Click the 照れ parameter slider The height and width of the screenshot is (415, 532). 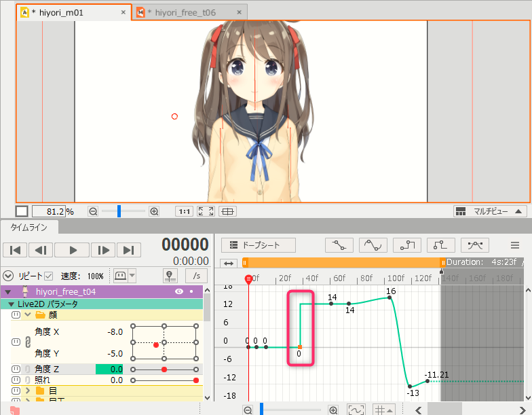click(x=164, y=380)
